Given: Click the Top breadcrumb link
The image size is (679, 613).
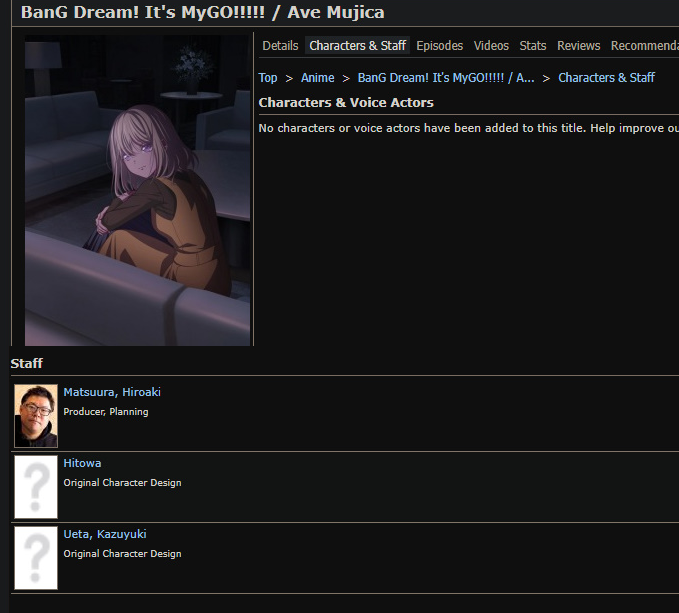Looking at the screenshot, I should pos(268,78).
